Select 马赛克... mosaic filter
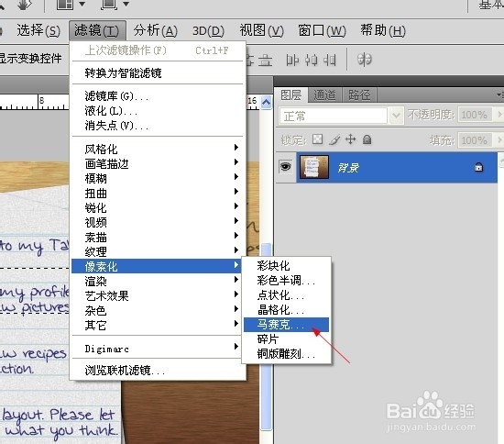The height and width of the screenshot is (444, 504). [286, 325]
